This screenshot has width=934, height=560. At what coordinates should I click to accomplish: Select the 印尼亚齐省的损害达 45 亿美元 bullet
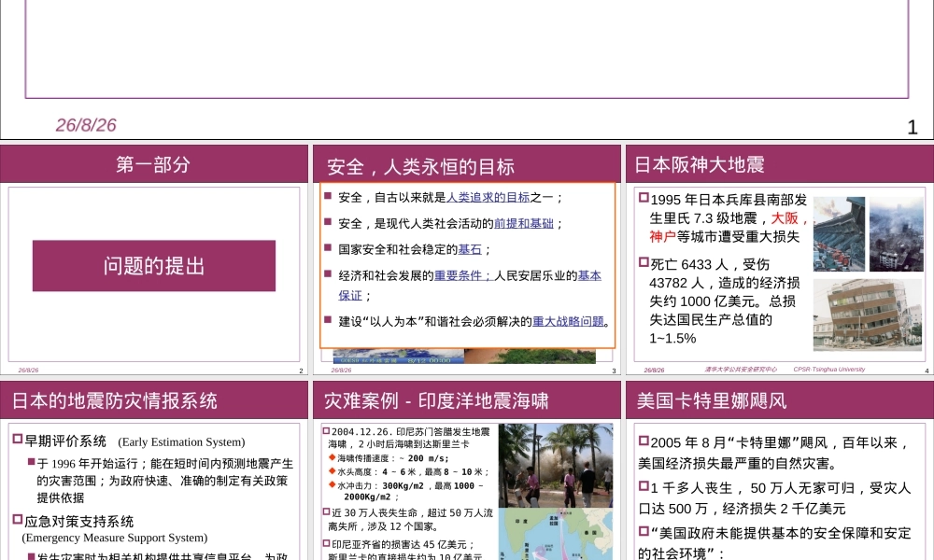403,544
